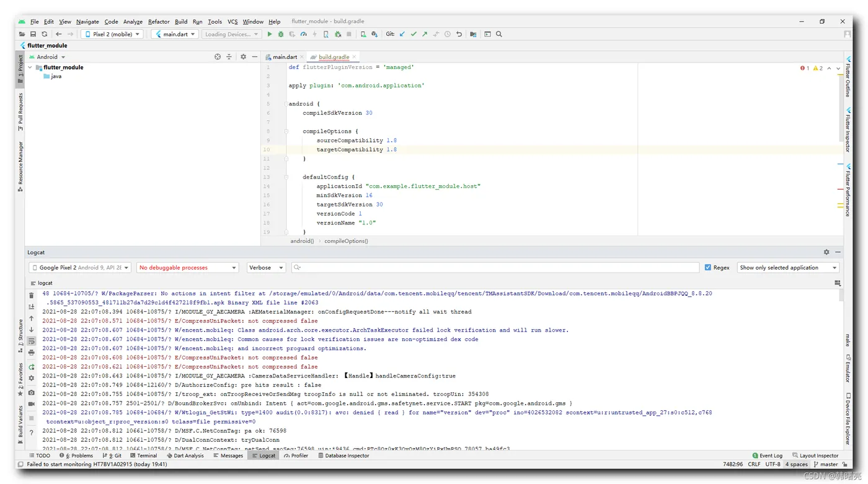Open Search Everywhere magnifier icon
The width and height of the screenshot is (868, 484).
coord(499,34)
